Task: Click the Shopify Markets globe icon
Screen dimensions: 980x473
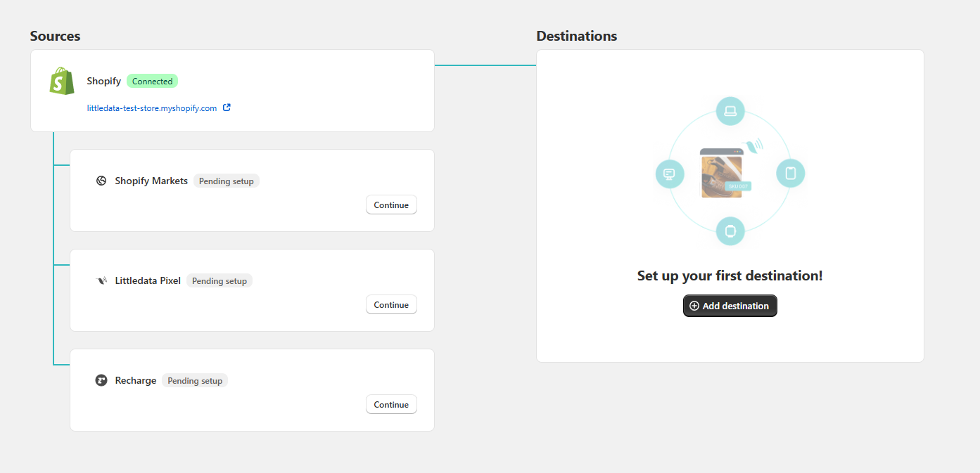Action: [x=101, y=181]
